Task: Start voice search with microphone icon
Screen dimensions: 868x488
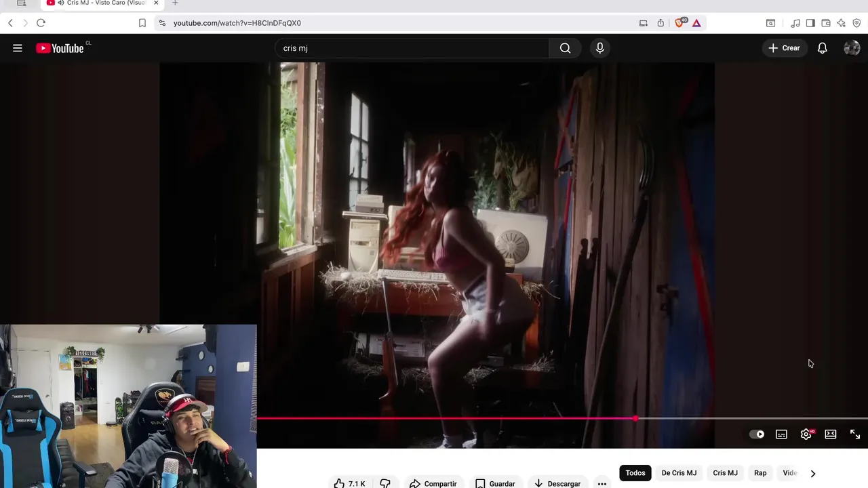Action: coord(599,48)
